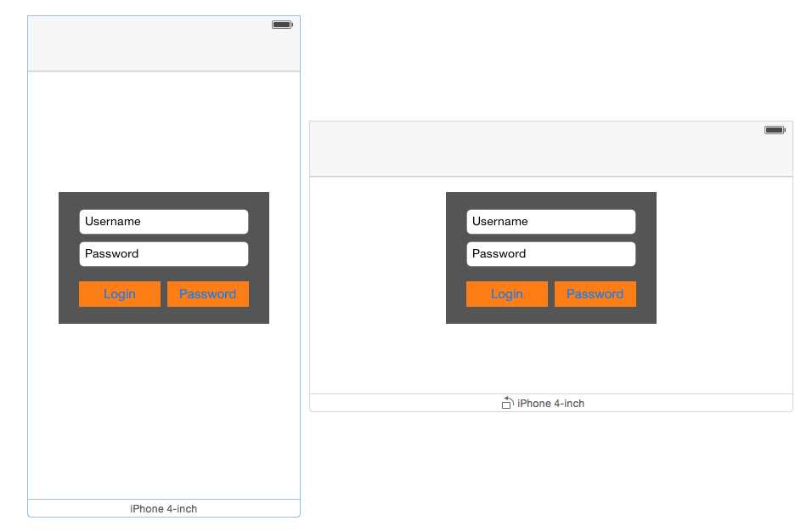
Task: Click the rotate orientation icon beside the landscape label
Action: coord(507,403)
